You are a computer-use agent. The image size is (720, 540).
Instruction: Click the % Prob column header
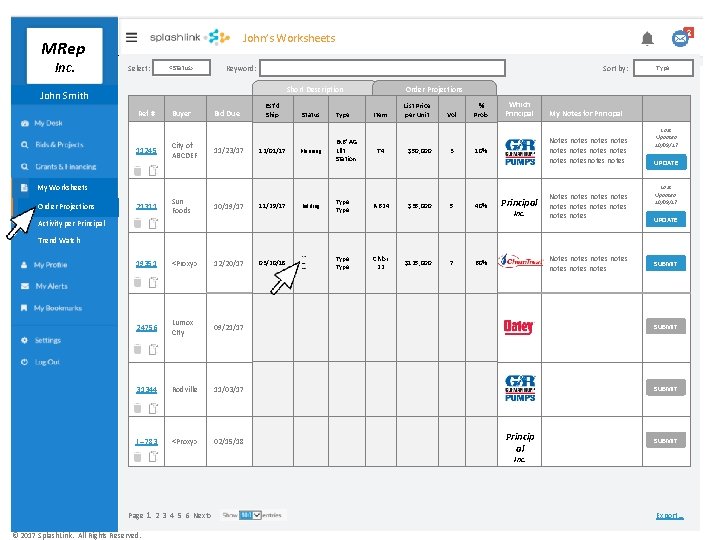coord(481,110)
